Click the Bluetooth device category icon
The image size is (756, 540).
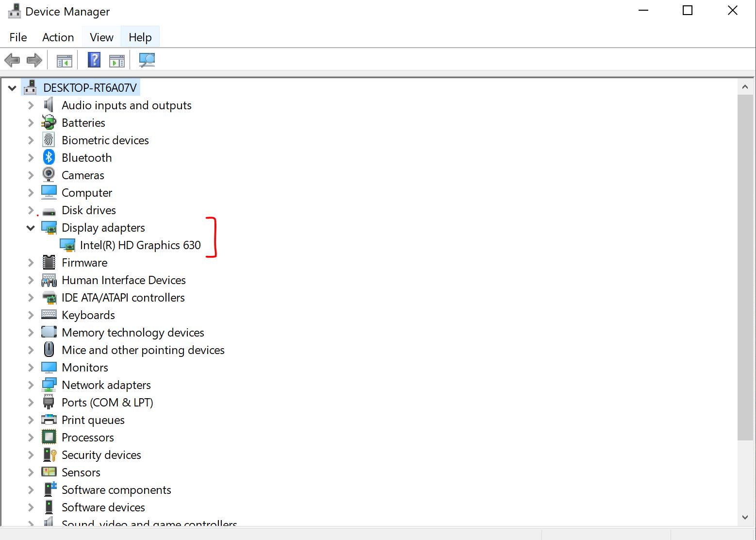point(48,157)
